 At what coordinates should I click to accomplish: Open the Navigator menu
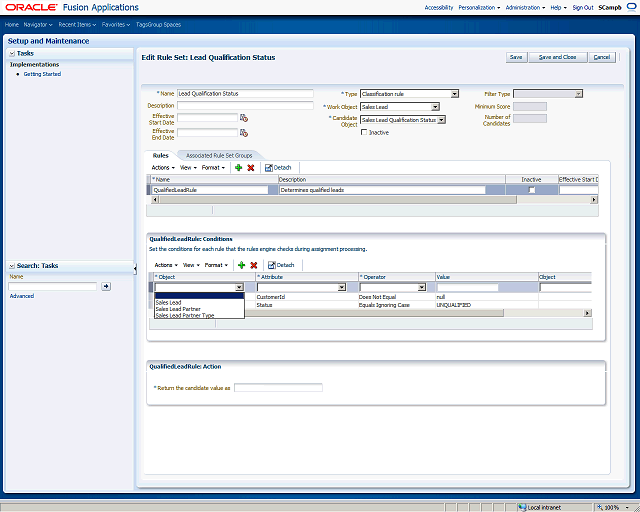[x=38, y=24]
